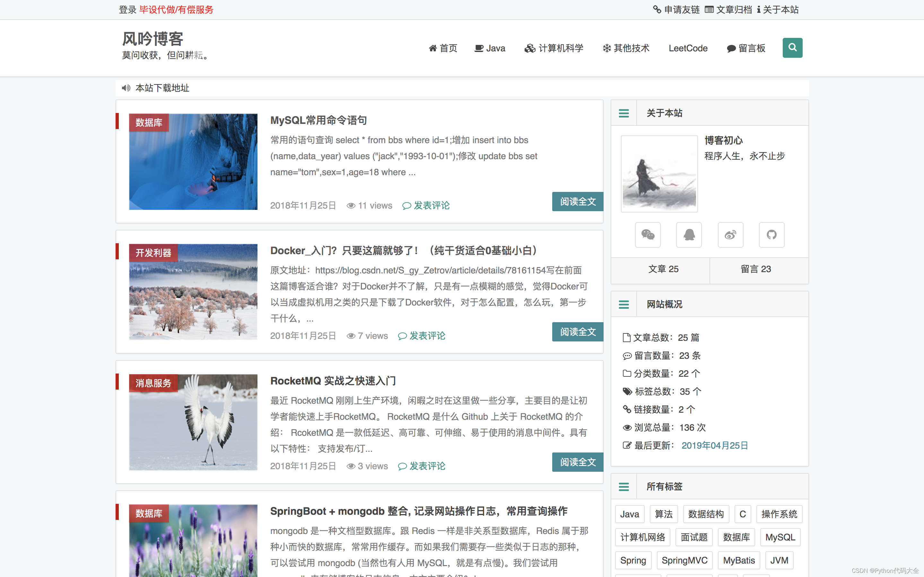Click the QQ contact icon

(x=689, y=235)
